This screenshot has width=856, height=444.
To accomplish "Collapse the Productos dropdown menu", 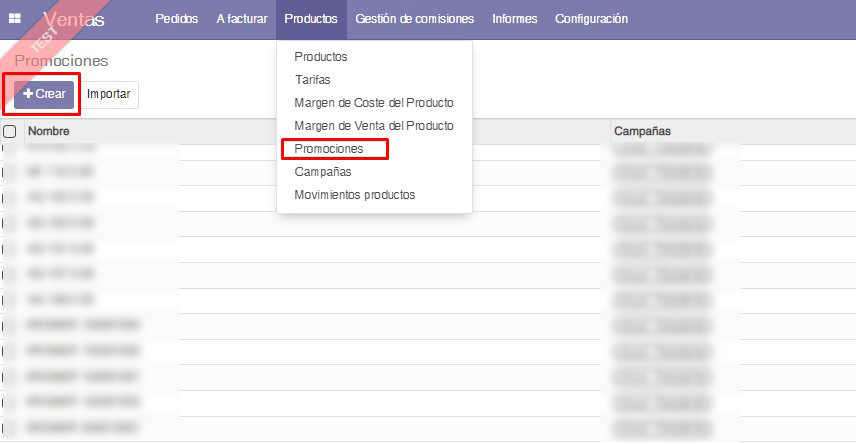I will pos(310,19).
